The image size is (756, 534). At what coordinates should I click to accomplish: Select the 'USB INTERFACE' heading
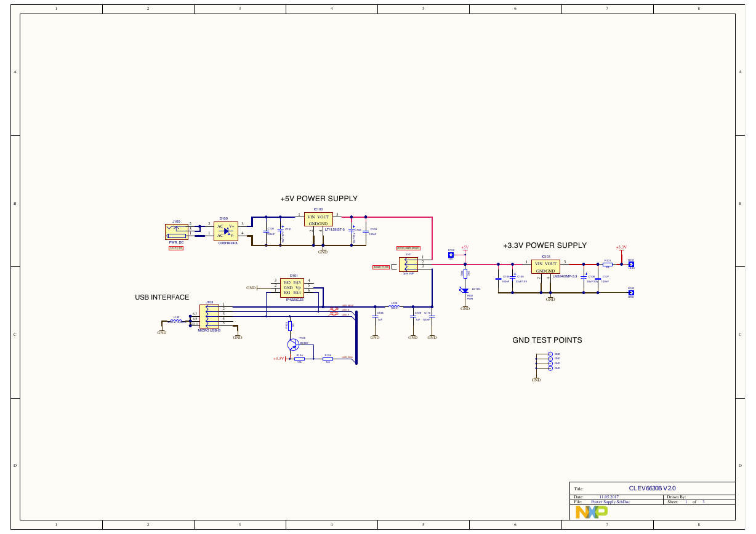tap(162, 297)
